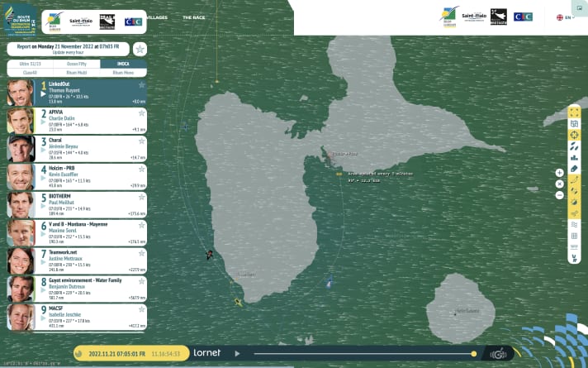
Task: Open THE RACE menu link
Action: click(194, 17)
